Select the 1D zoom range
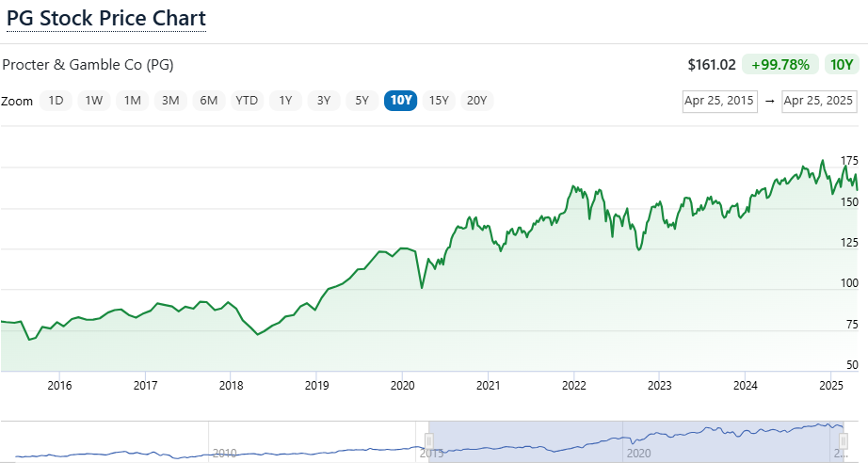The image size is (868, 463). (x=56, y=101)
